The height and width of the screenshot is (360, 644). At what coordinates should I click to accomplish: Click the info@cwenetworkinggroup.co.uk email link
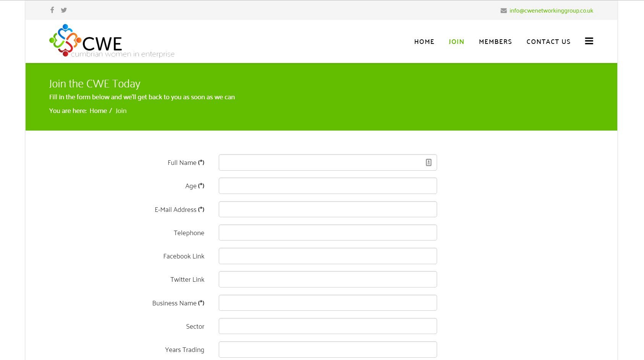click(551, 11)
